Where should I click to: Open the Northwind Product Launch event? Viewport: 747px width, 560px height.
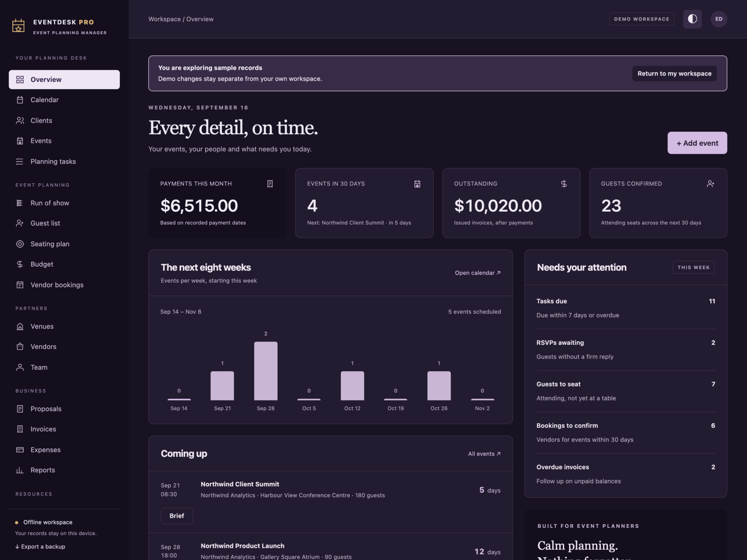[x=242, y=546]
